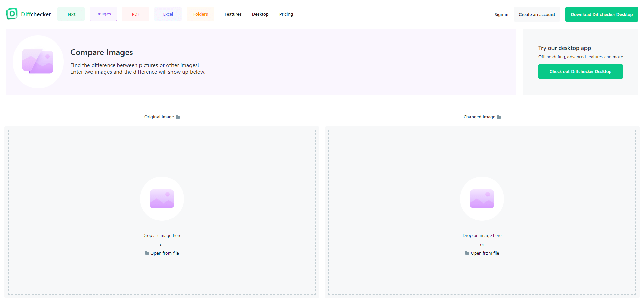Image resolution: width=644 pixels, height=300 pixels.
Task: Open the PDF comparison tab
Action: click(136, 14)
